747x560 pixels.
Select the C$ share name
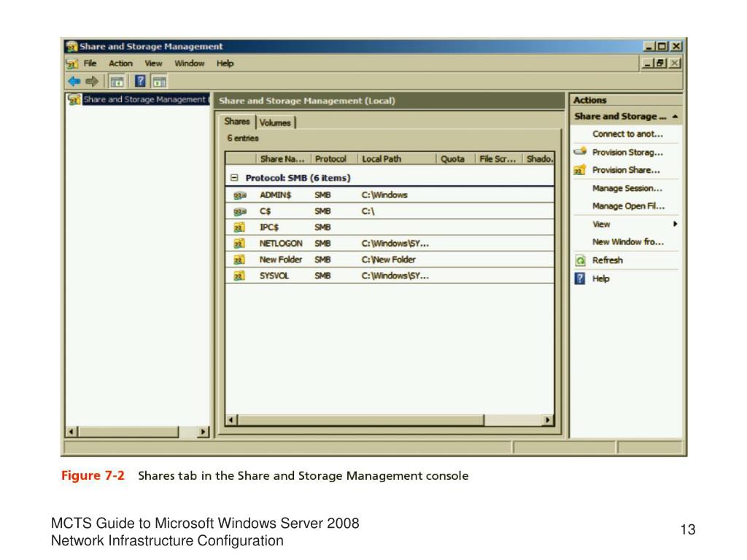(266, 211)
